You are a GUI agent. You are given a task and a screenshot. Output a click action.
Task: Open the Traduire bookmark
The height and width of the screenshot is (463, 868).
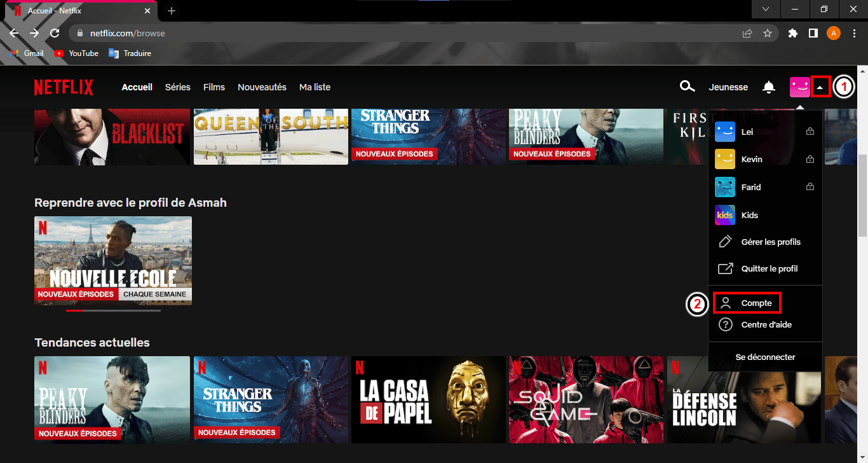130,53
